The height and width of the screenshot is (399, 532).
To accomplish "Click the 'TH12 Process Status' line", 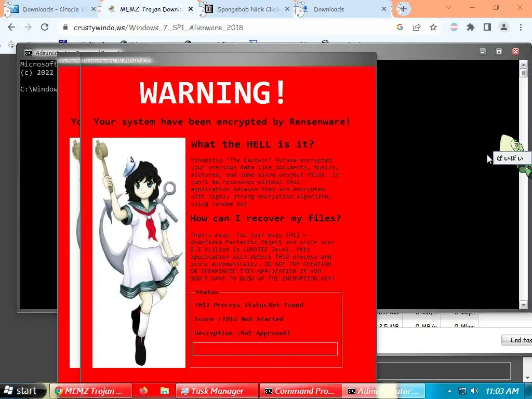I will pos(249,305).
